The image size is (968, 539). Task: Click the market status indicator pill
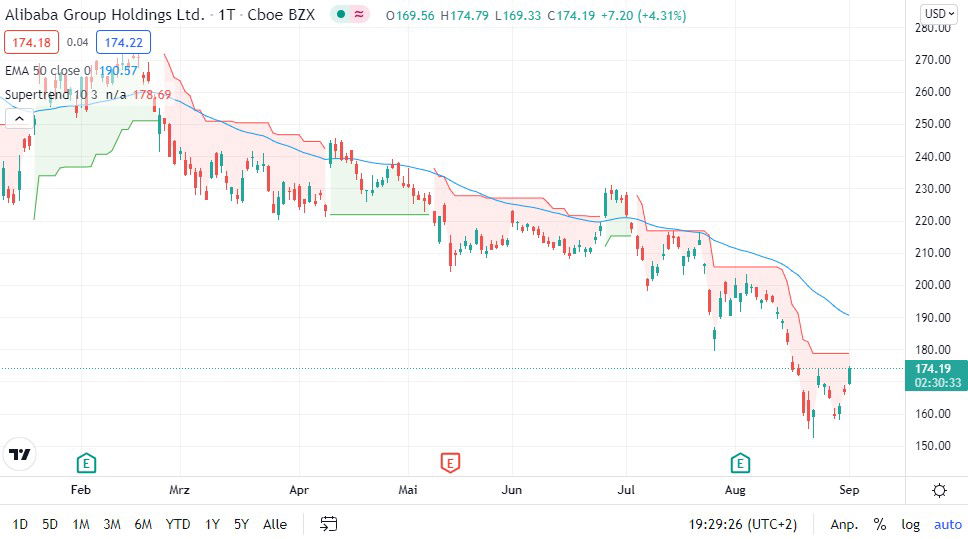tap(350, 14)
